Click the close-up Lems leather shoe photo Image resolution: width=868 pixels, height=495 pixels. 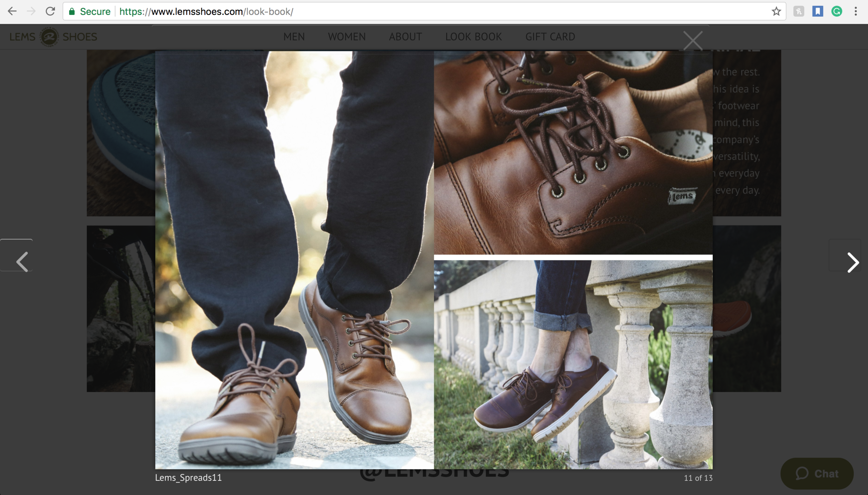pyautogui.click(x=573, y=153)
